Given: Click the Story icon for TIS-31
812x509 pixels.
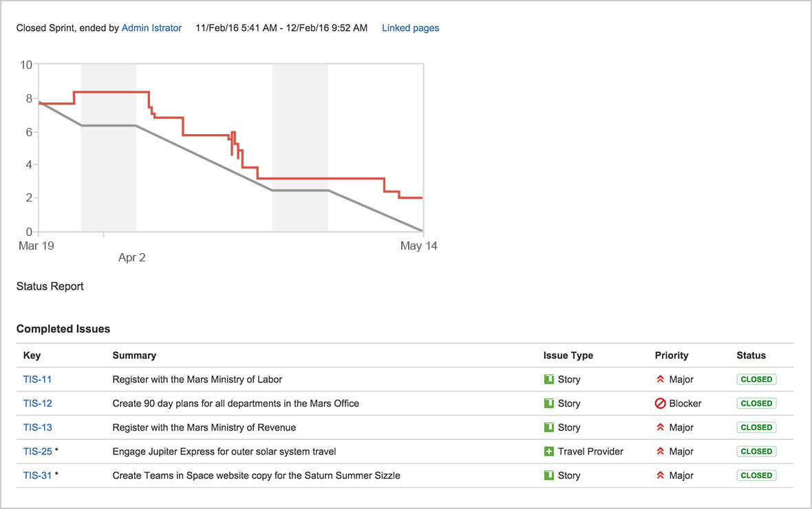Looking at the screenshot, I should (549, 475).
